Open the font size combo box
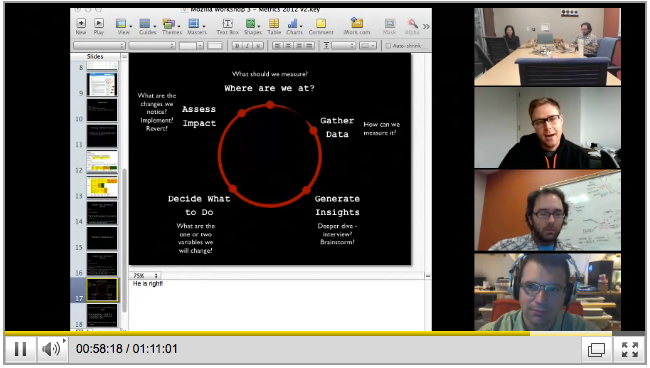Image resolution: width=650 pixels, height=368 pixels. (x=191, y=46)
